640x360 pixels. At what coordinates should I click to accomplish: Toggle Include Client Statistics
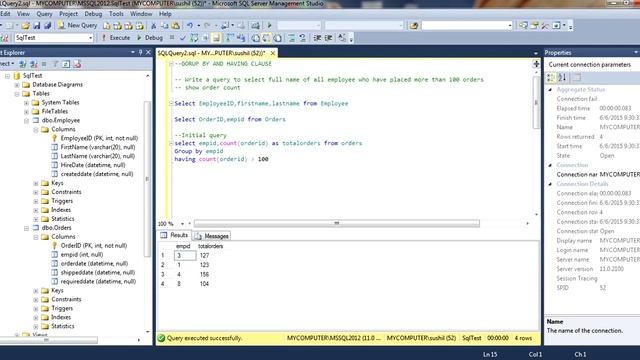pyautogui.click(x=241, y=38)
